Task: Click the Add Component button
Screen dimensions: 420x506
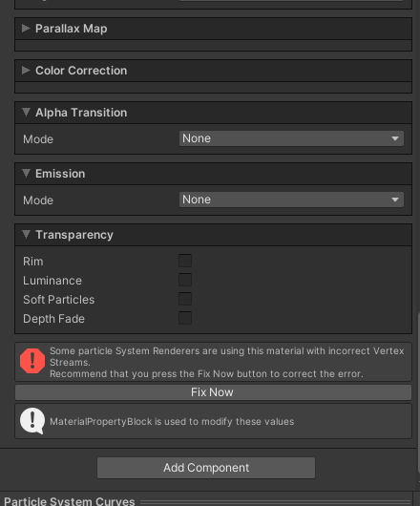Action: point(206,468)
